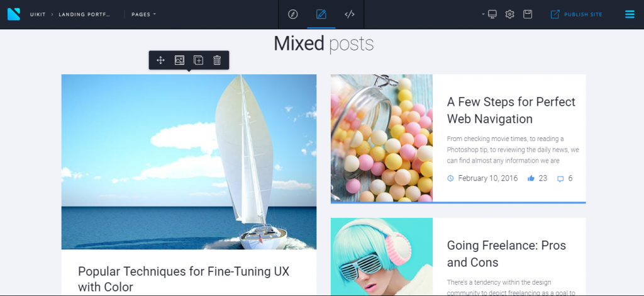This screenshot has width=644, height=296.
Task: Click the Landing Portf... breadcrumb
Action: coord(84,14)
